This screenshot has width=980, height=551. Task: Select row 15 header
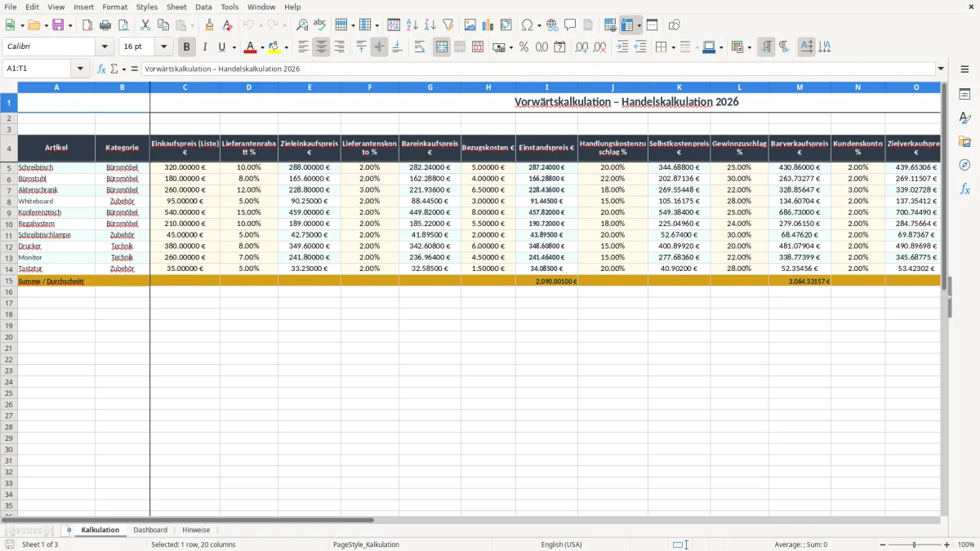click(9, 281)
